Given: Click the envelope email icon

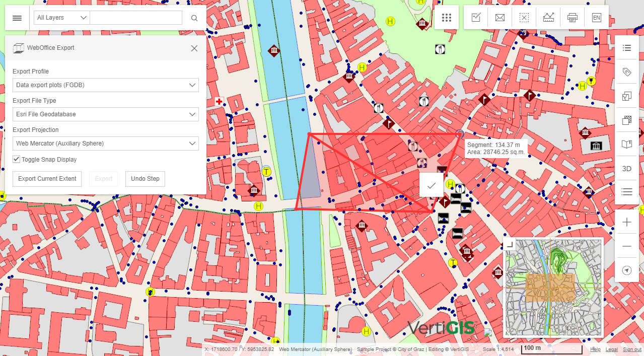Looking at the screenshot, I should (x=500, y=18).
